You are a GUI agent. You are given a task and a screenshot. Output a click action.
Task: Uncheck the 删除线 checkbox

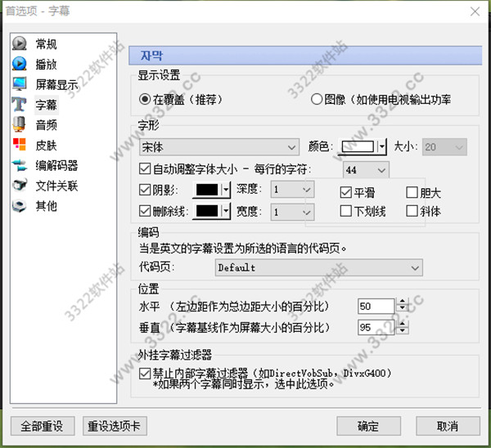coord(145,211)
